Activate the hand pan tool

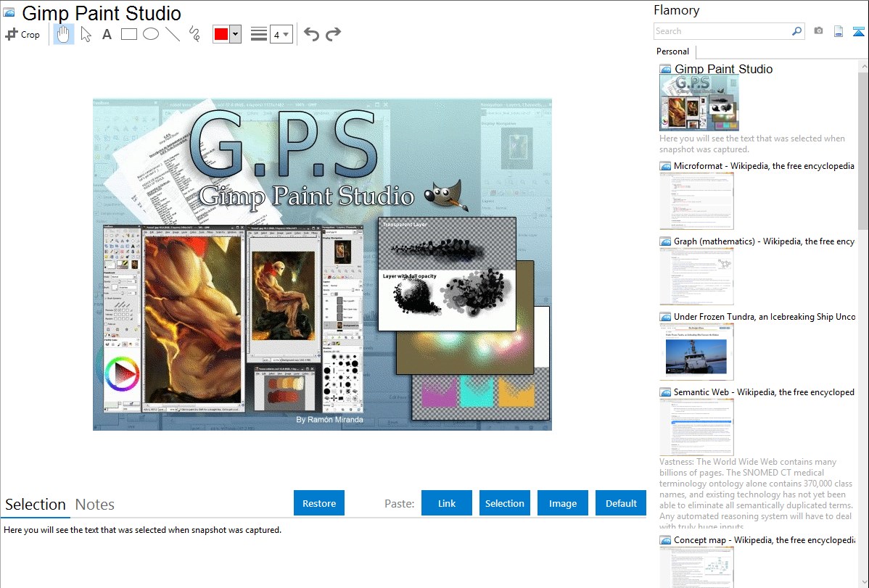pyautogui.click(x=63, y=34)
